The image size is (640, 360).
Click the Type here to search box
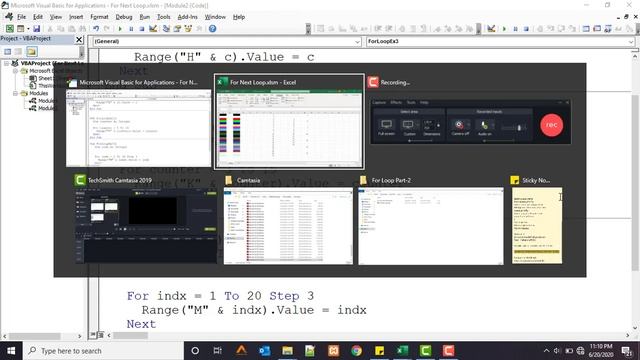tap(103, 351)
